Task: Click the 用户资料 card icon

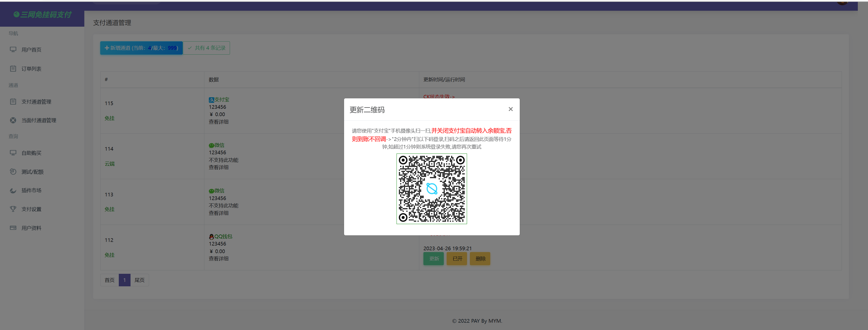Action: [x=13, y=228]
